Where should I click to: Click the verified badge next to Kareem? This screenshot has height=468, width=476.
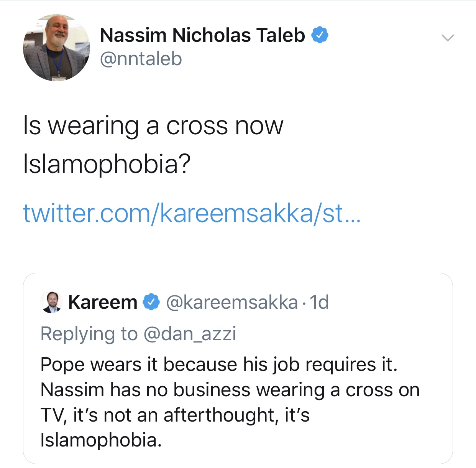151,302
